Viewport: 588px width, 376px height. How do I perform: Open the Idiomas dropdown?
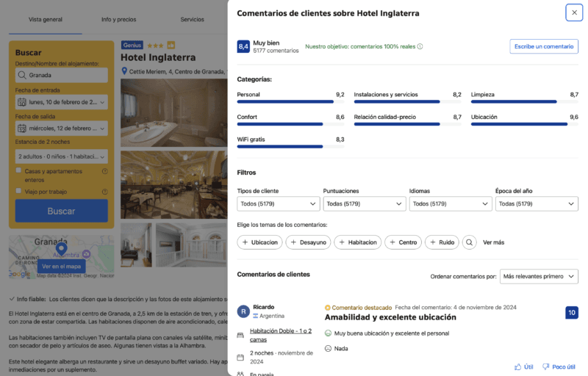click(451, 203)
